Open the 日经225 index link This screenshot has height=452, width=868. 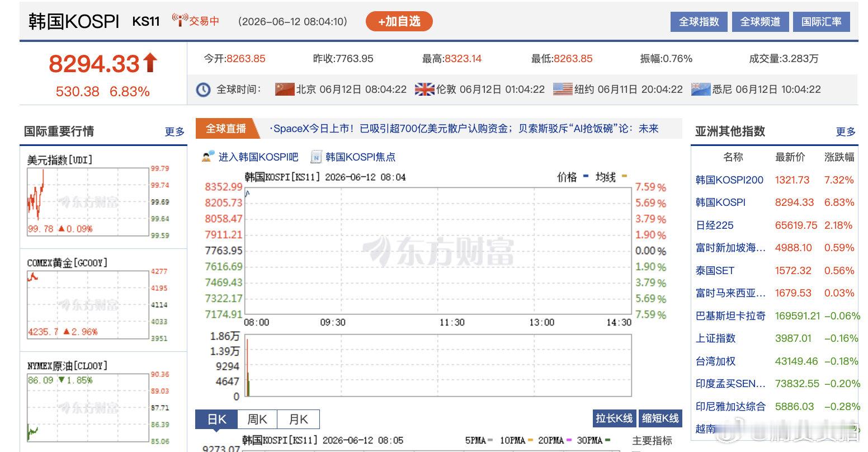[714, 225]
